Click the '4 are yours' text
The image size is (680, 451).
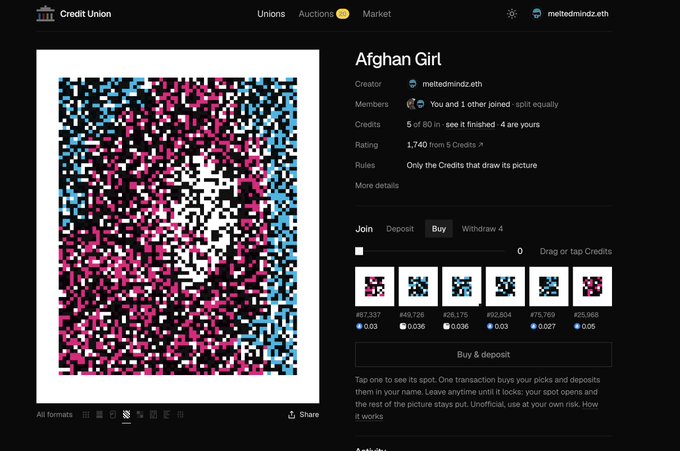click(x=520, y=124)
